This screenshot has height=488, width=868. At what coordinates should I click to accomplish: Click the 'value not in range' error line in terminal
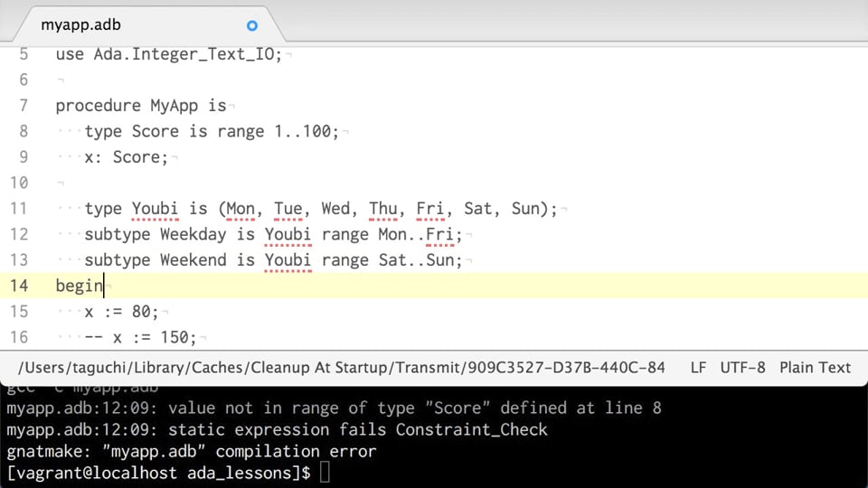[x=334, y=408]
